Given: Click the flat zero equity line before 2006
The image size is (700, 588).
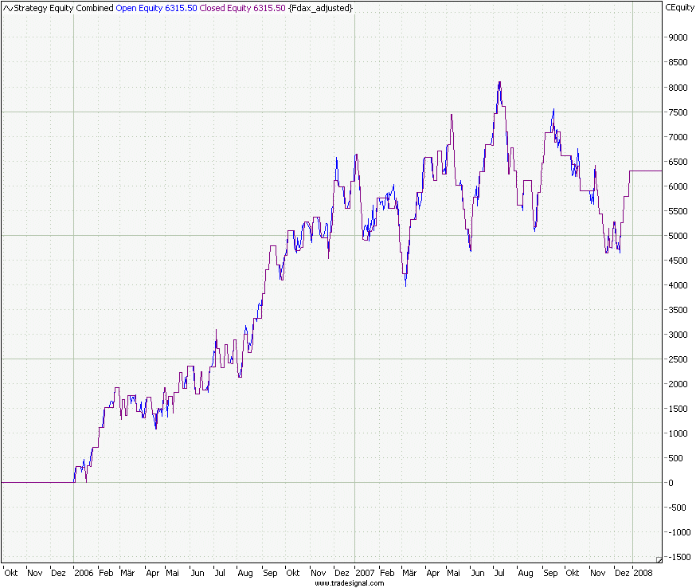Looking at the screenshot, I should pyautogui.click(x=36, y=482).
